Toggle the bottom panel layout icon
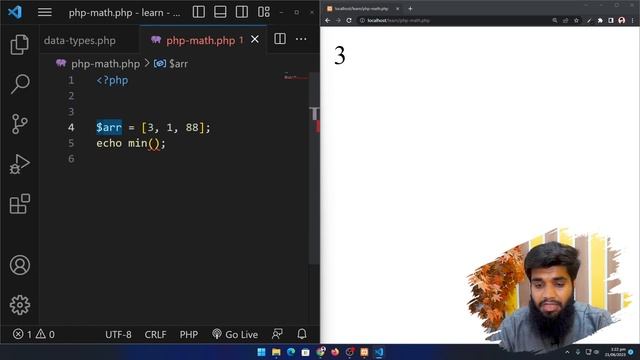640x360 pixels. [220, 12]
